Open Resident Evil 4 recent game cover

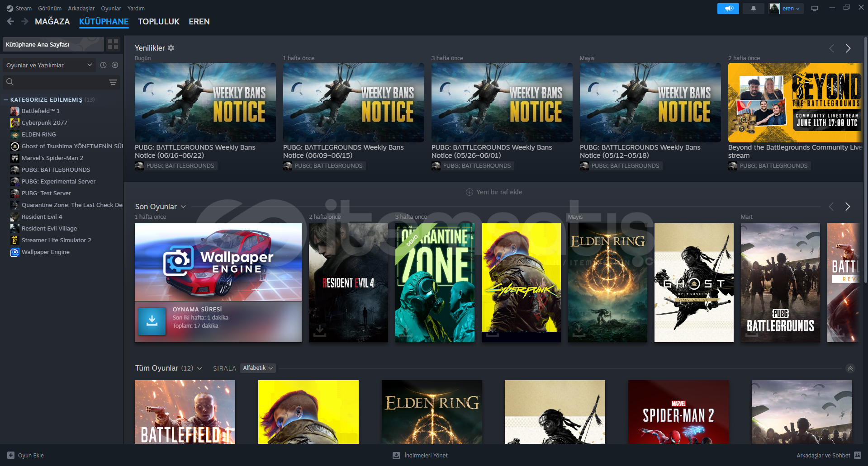point(348,282)
